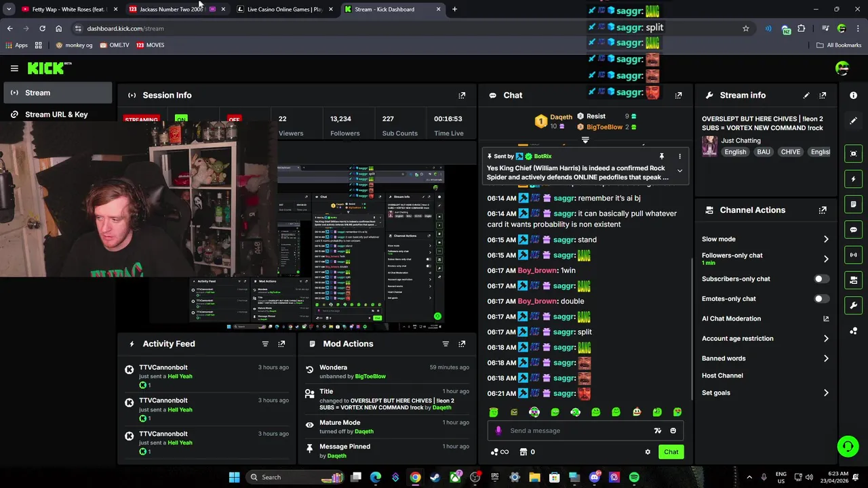Viewport: 868px width, 488px height.
Task: Toggle the channel actions icon in the right sidebar
Action: [854, 280]
